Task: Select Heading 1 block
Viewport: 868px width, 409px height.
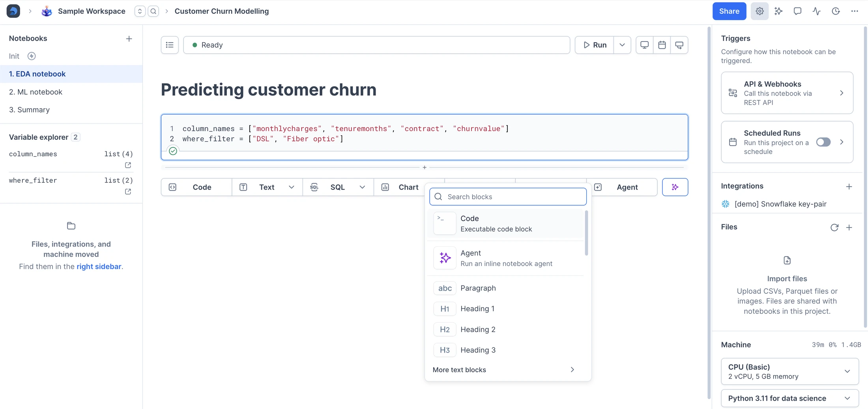Action: click(x=506, y=309)
